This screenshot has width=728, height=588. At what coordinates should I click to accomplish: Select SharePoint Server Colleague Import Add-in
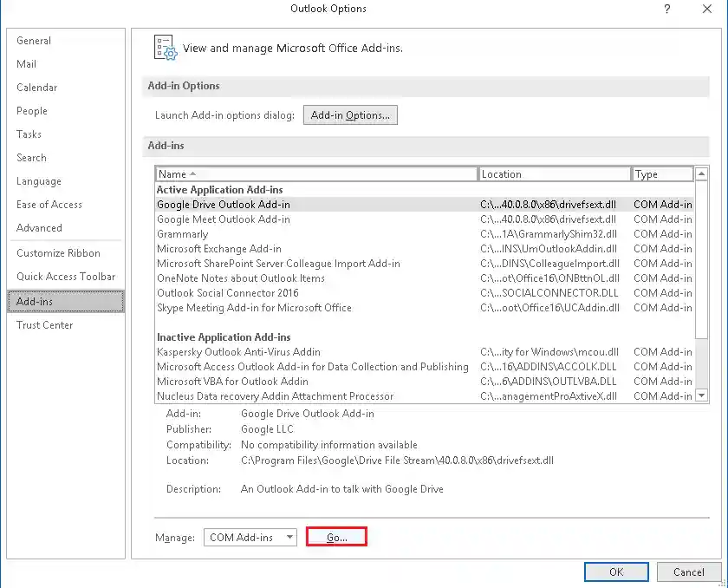425,264
